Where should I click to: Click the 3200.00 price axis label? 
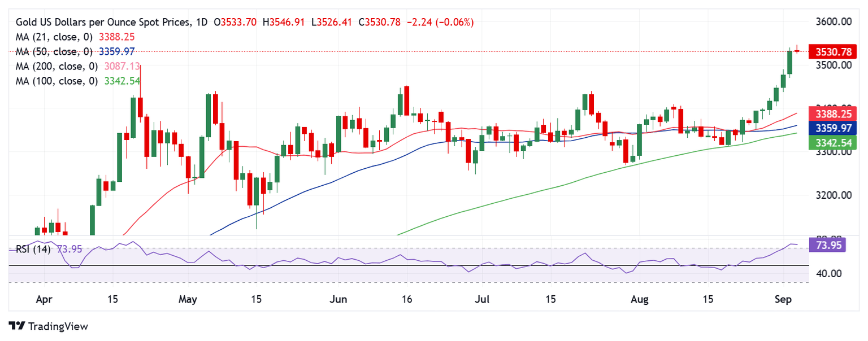(835, 195)
